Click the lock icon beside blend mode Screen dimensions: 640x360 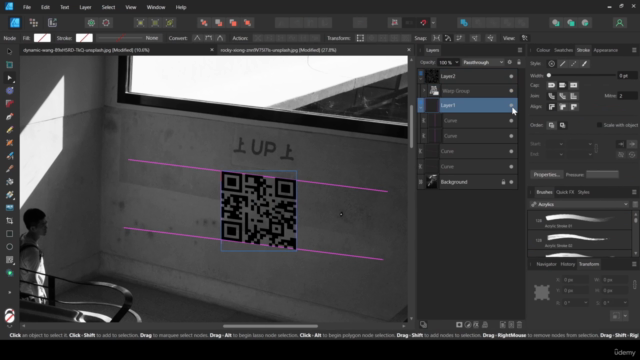click(x=519, y=62)
